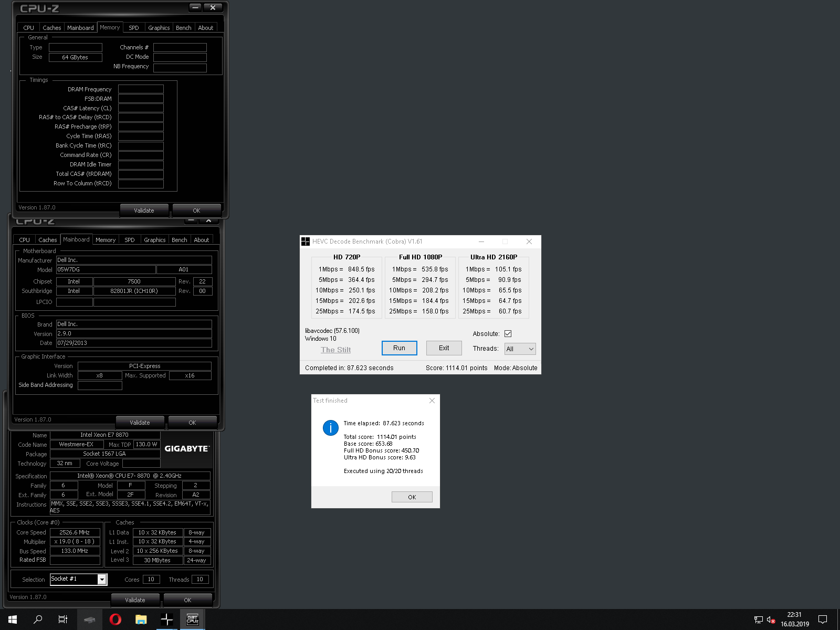Select Bench tab in Mainboard window
The image size is (840, 630).
coord(180,240)
